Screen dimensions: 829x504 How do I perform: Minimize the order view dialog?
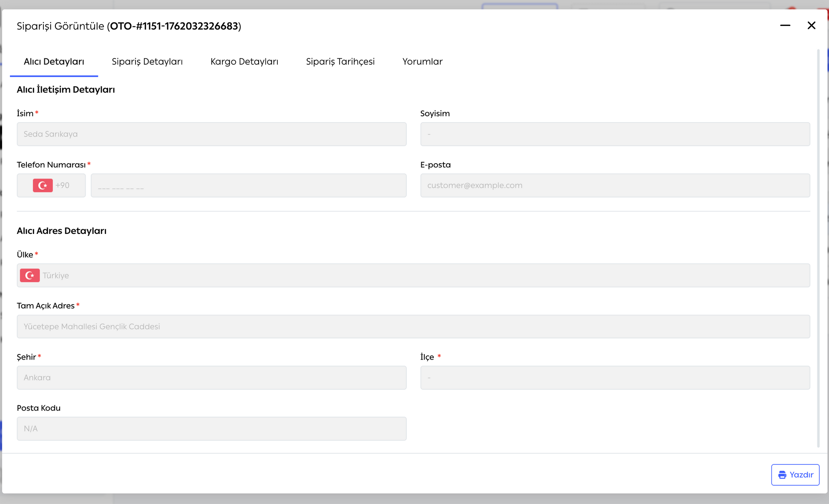(785, 26)
